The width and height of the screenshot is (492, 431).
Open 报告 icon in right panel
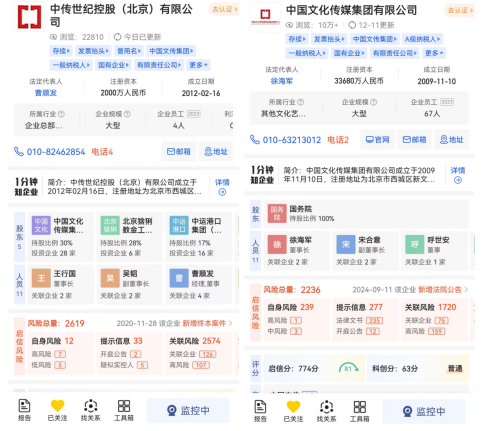260,411
